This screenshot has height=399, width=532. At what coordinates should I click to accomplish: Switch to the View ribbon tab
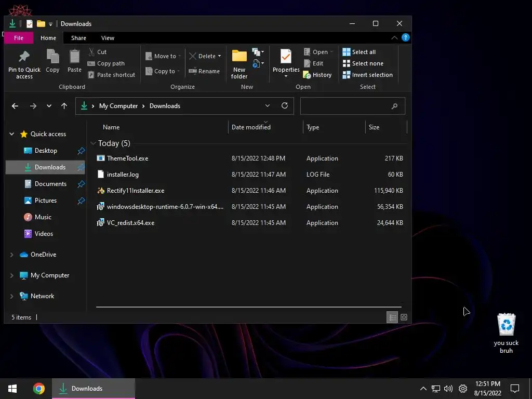108,38
